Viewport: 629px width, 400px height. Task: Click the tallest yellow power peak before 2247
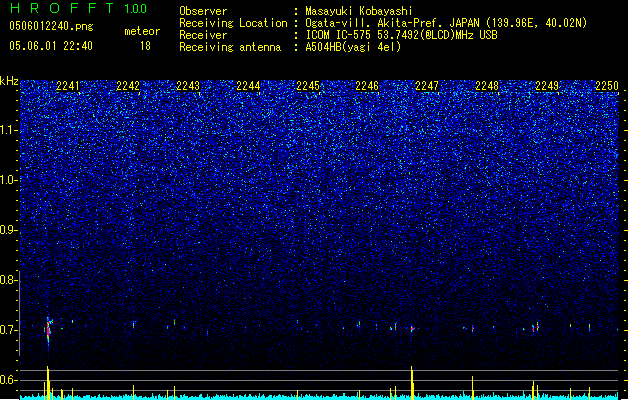pos(412,382)
